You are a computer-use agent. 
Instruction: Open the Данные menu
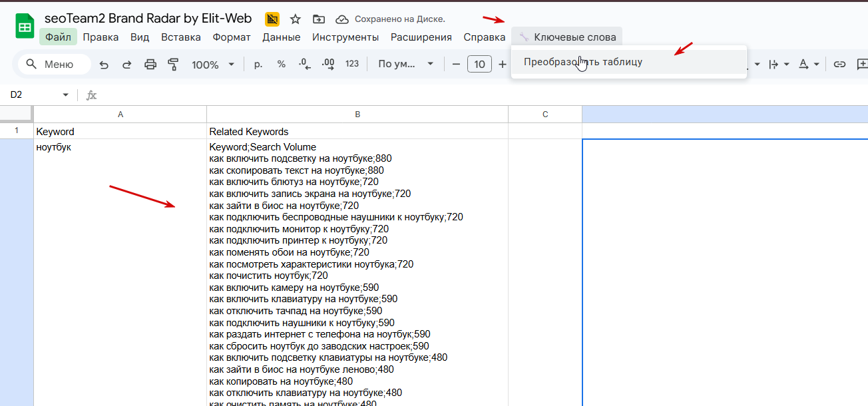pos(281,37)
